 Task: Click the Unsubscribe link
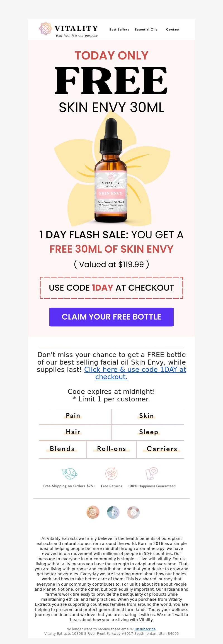point(145,629)
